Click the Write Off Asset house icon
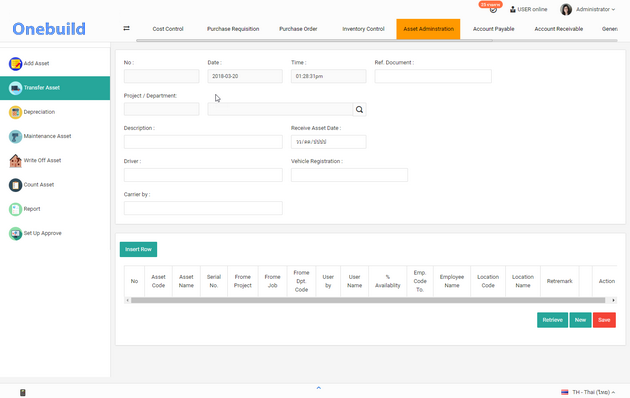 [15, 161]
